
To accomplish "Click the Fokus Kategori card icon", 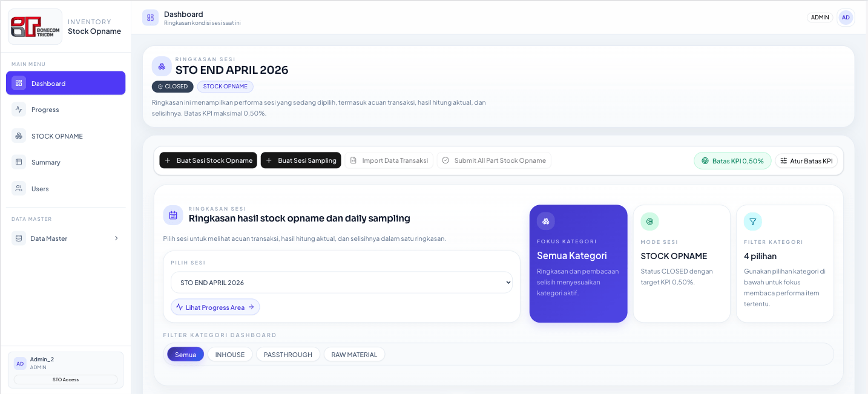I will click(545, 221).
